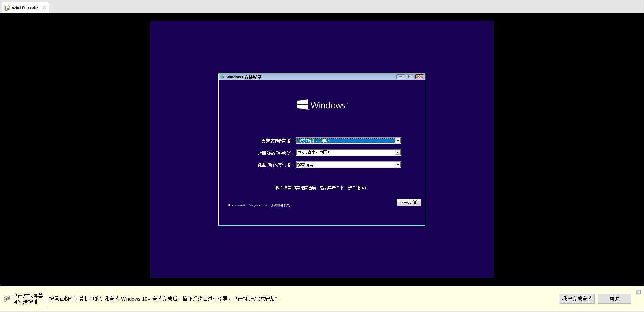Open the language to install dropdown
Image resolution: width=644 pixels, height=312 pixels.
pos(348,141)
